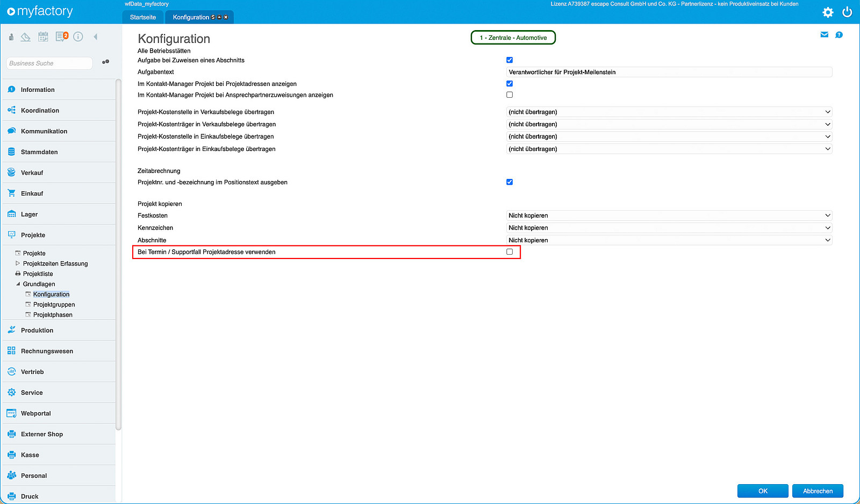Open Projekt-Kostenträger in Verkaufsbelege dropdown
The width and height of the screenshot is (860, 504).
[x=669, y=124]
